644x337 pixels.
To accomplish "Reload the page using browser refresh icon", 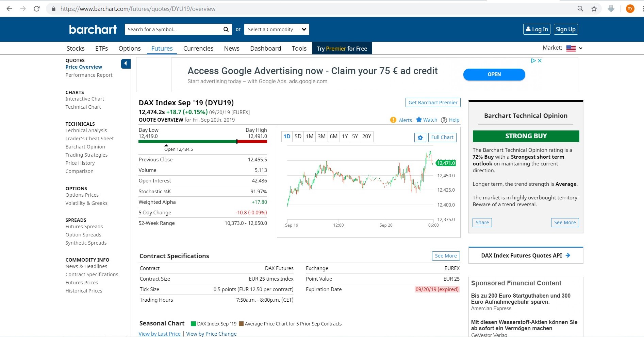I will [x=37, y=9].
